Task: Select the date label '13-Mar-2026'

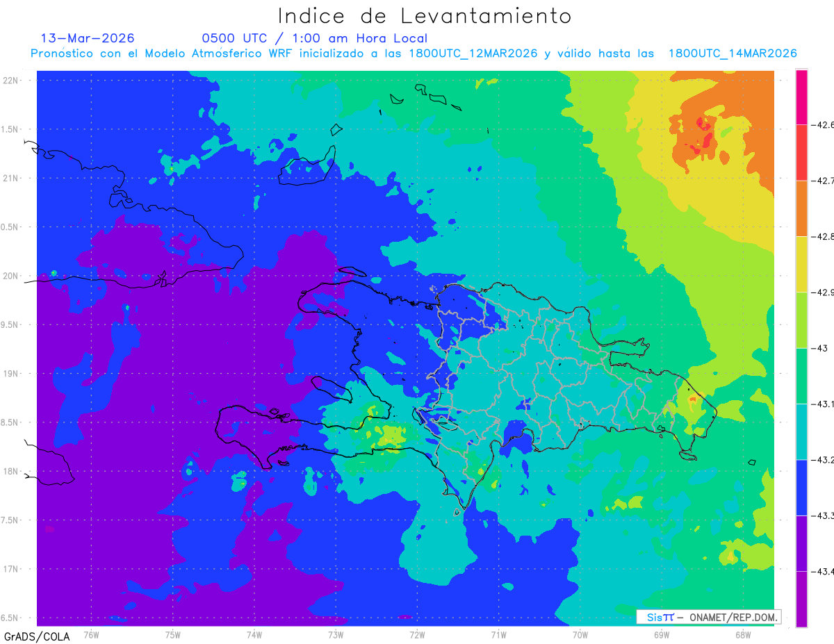Action: point(88,38)
